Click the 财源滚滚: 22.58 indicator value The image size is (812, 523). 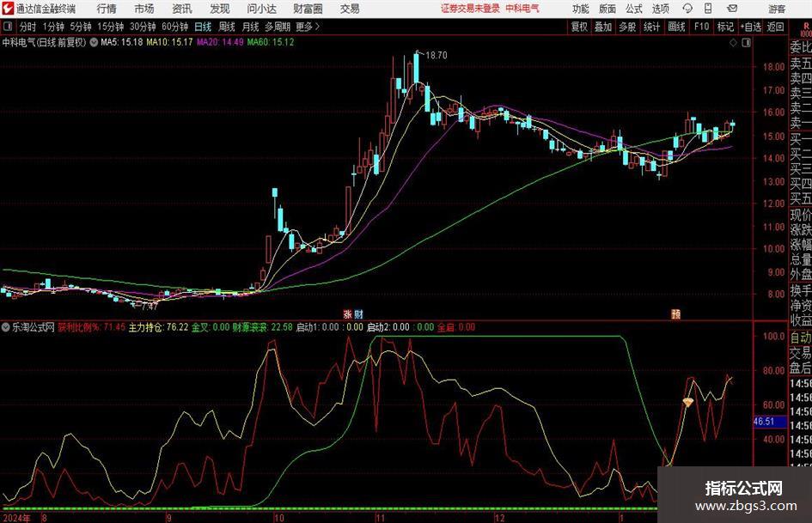point(262,327)
